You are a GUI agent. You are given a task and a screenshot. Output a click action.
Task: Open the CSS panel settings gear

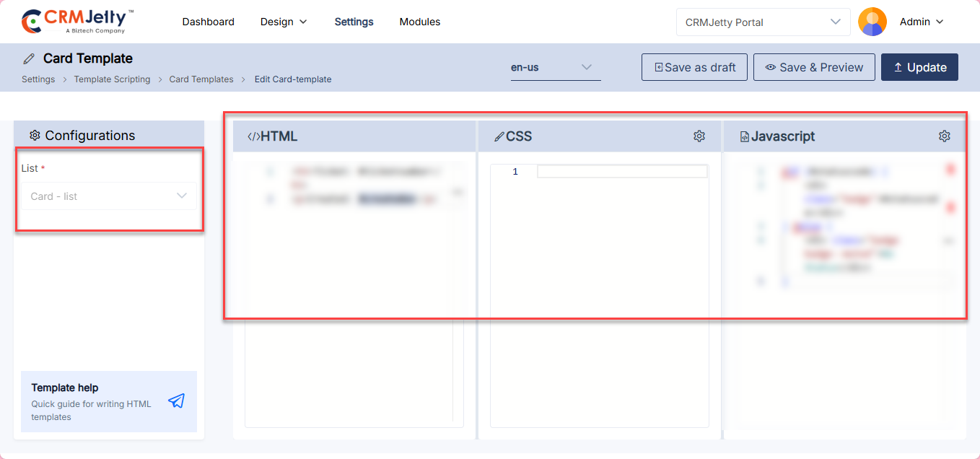(699, 136)
